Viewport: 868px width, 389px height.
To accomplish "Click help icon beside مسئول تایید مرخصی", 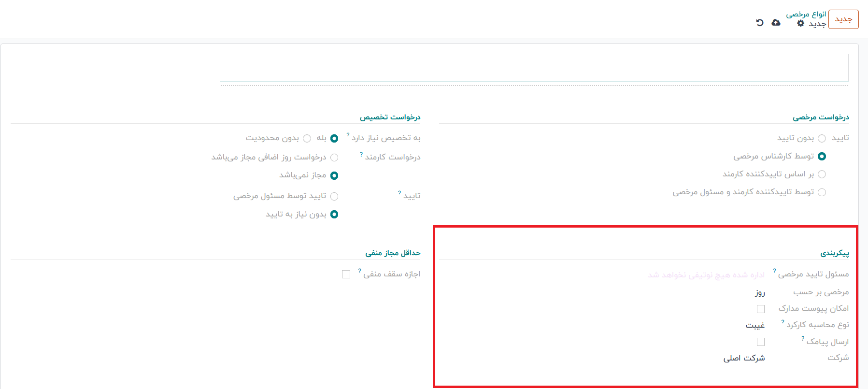I will tap(774, 271).
